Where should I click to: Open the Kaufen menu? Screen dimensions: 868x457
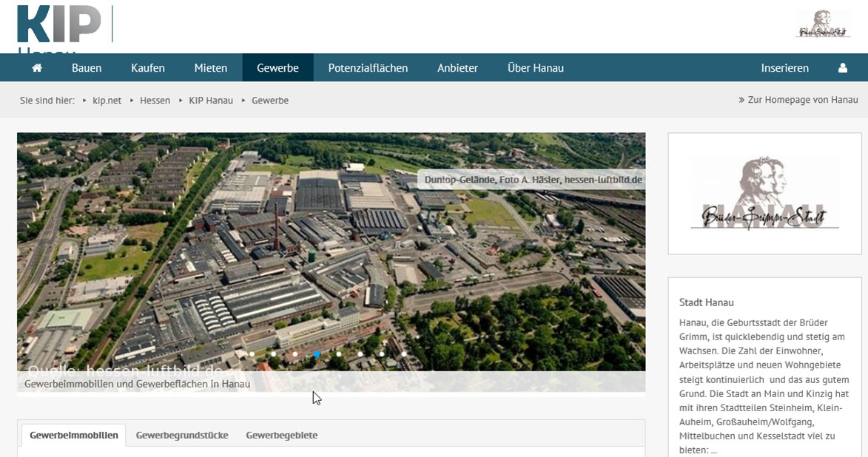coord(148,68)
